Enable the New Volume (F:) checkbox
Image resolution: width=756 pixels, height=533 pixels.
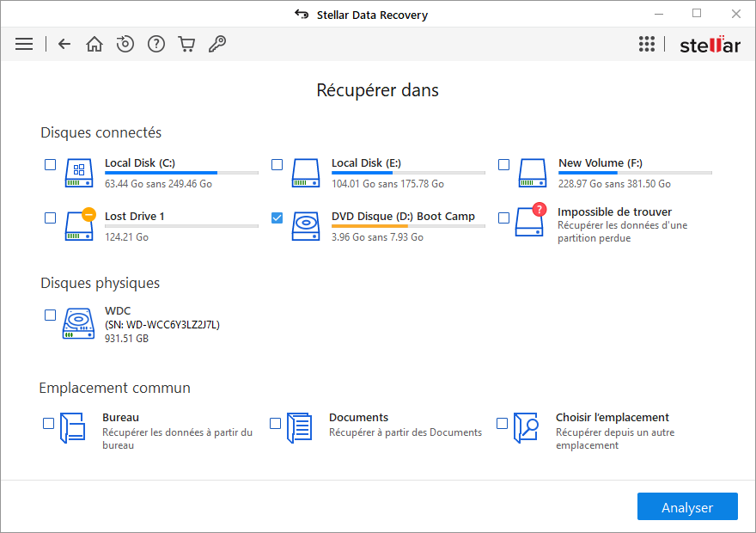(503, 164)
